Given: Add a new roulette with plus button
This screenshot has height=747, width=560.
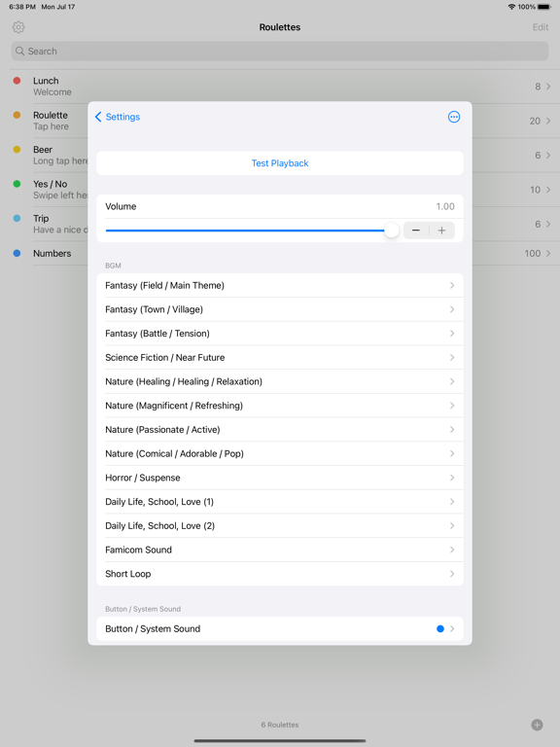Looking at the screenshot, I should (537, 725).
